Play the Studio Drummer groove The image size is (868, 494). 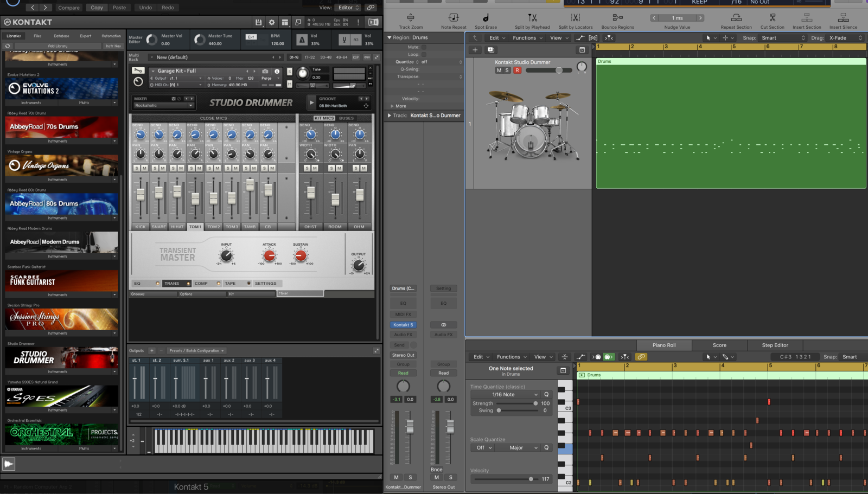(x=311, y=102)
